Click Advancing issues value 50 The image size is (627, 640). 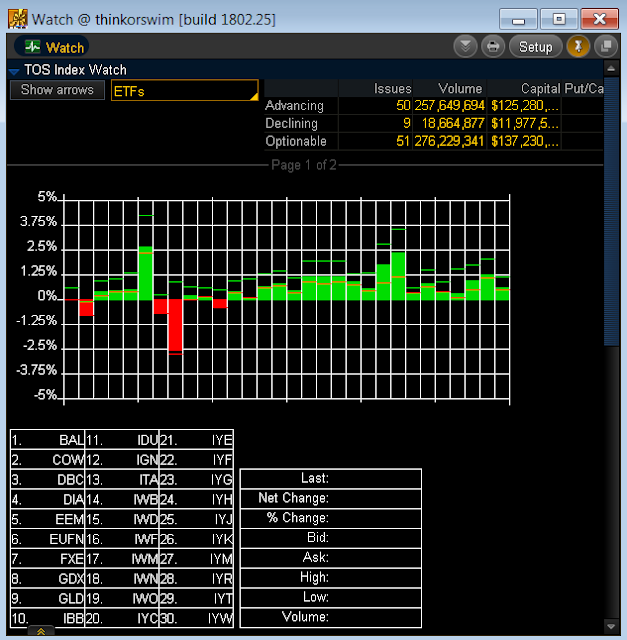click(x=403, y=106)
